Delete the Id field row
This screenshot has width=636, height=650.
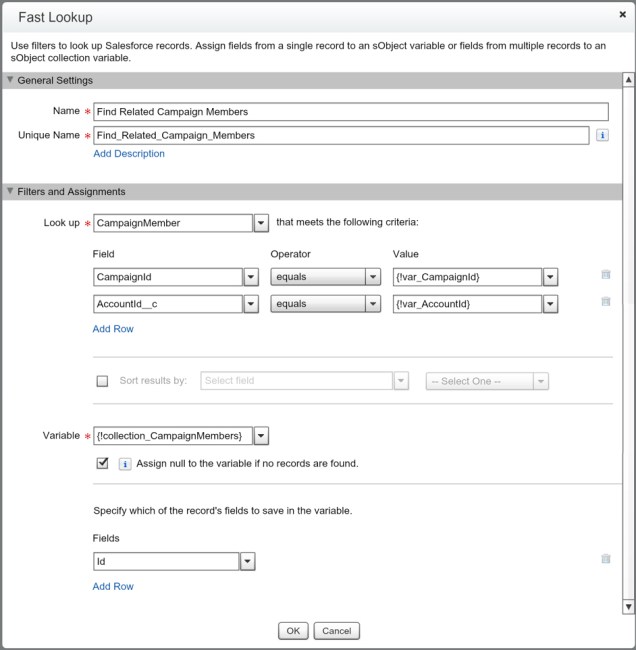pos(606,559)
